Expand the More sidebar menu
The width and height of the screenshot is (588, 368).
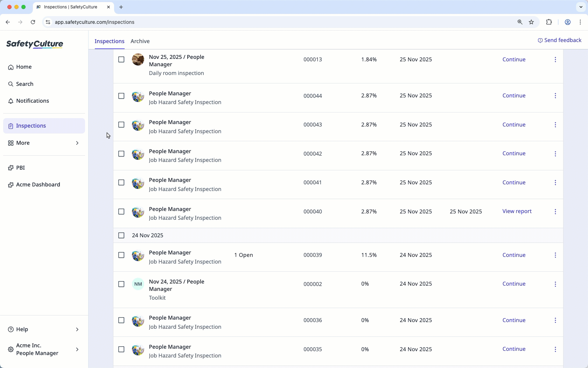(x=44, y=143)
